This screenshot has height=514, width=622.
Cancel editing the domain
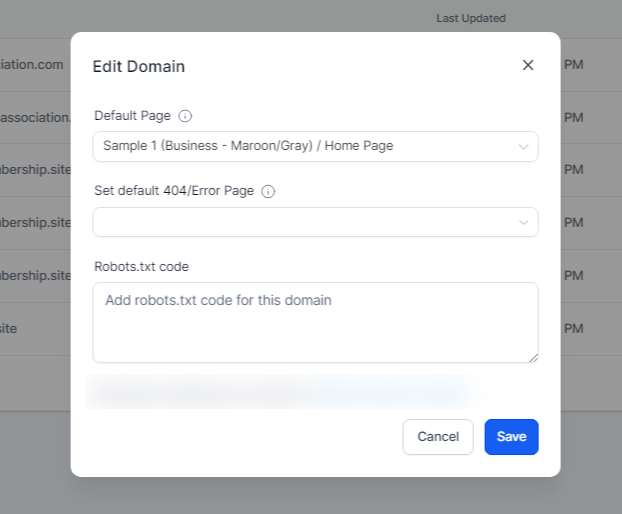tap(438, 437)
